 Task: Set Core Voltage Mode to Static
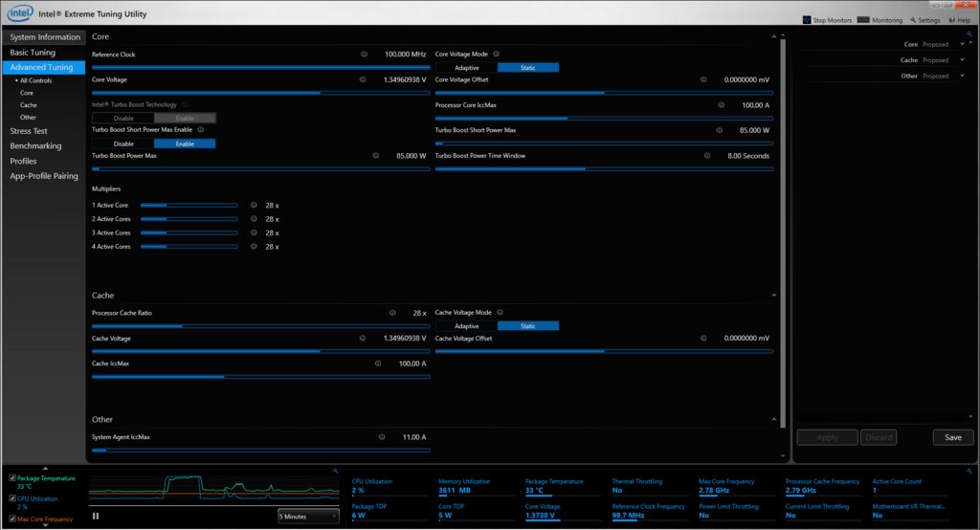tap(528, 68)
